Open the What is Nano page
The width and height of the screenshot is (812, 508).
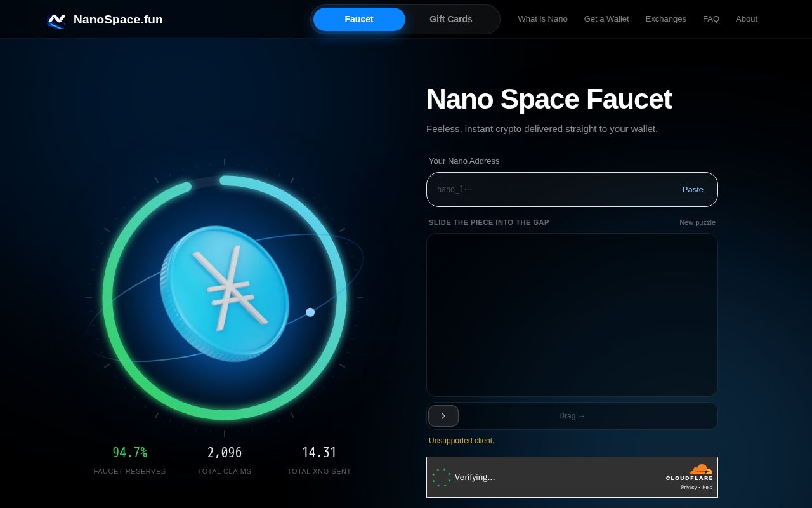542,19
